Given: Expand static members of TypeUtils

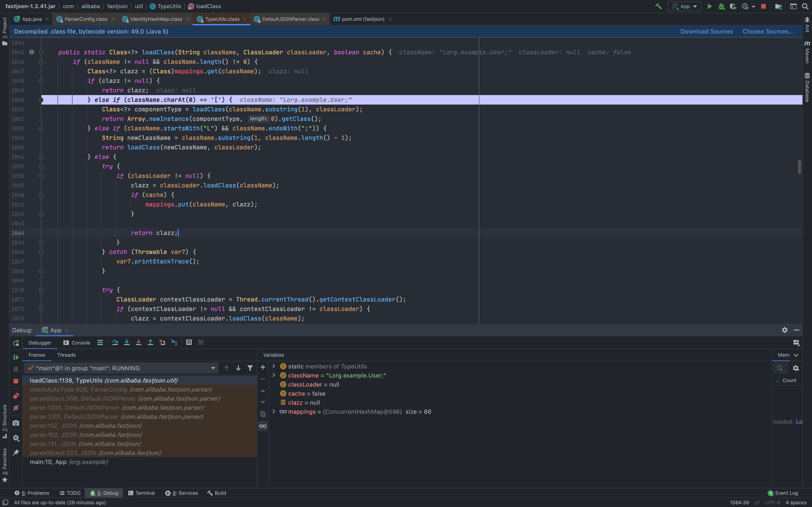Looking at the screenshot, I should coord(274,366).
